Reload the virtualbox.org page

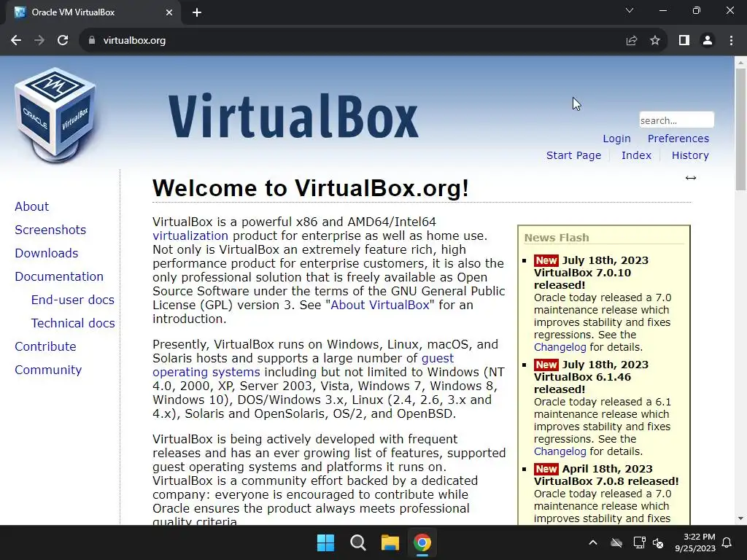[63, 41]
